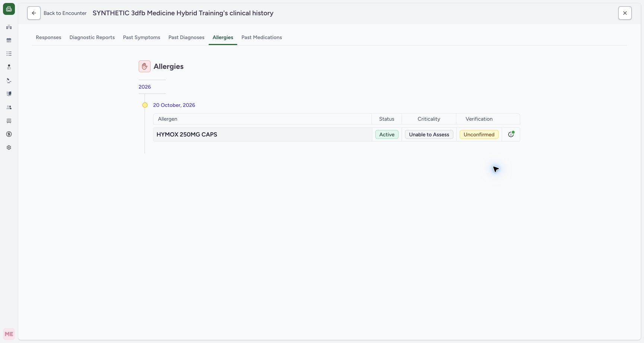Screen dimensions: 644x343
Task: Click the Status column header
Action: 386,119
